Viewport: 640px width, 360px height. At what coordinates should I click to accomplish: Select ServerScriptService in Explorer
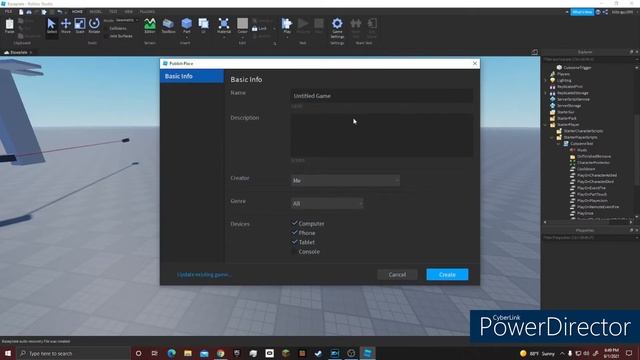pyautogui.click(x=573, y=99)
